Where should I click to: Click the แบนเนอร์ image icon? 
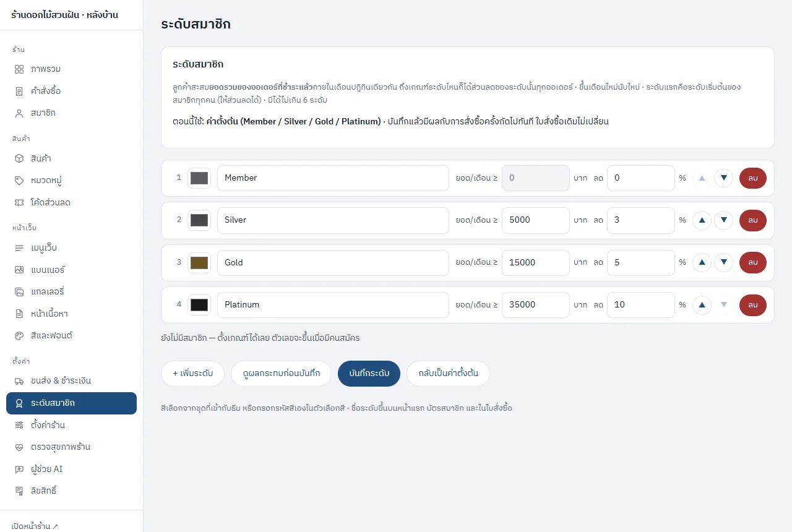[19, 270]
